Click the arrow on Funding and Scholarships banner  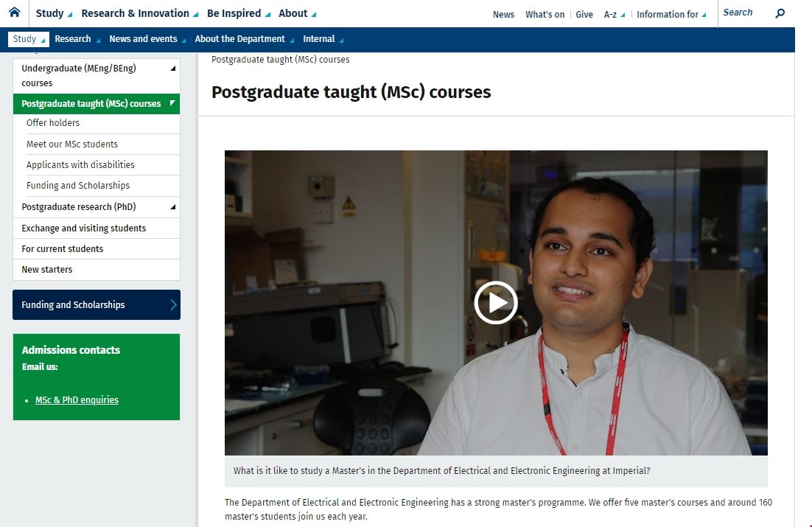click(173, 304)
